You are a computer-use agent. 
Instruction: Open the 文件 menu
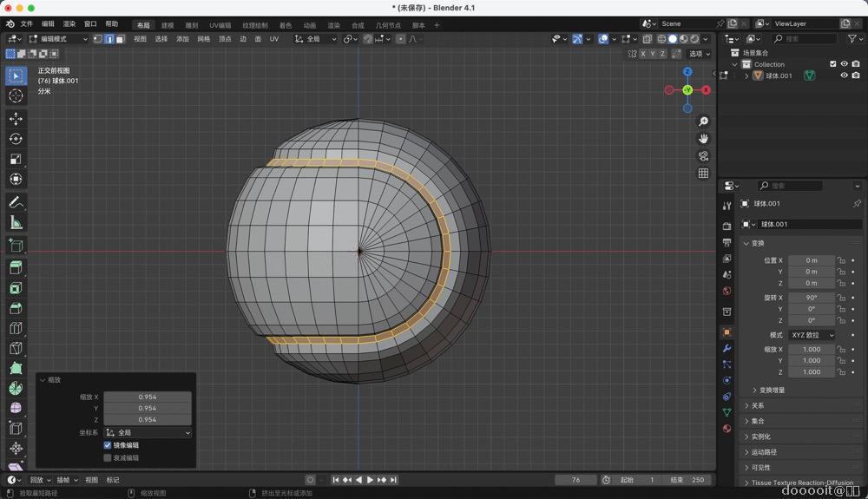click(x=26, y=24)
